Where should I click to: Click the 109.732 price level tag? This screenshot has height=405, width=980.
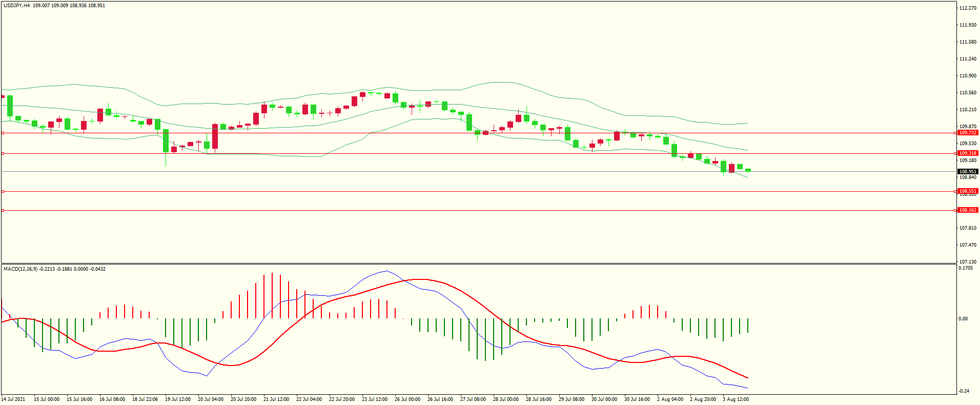point(968,133)
